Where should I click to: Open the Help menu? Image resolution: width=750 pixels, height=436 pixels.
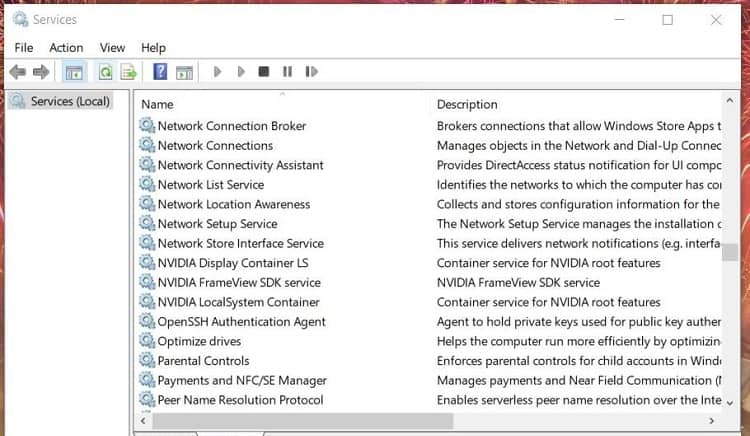154,48
